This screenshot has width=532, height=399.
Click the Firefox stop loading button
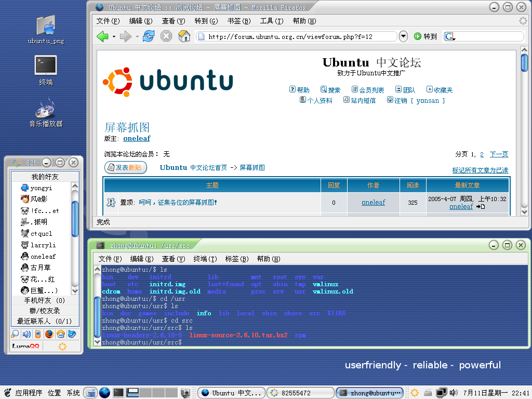coord(166,36)
